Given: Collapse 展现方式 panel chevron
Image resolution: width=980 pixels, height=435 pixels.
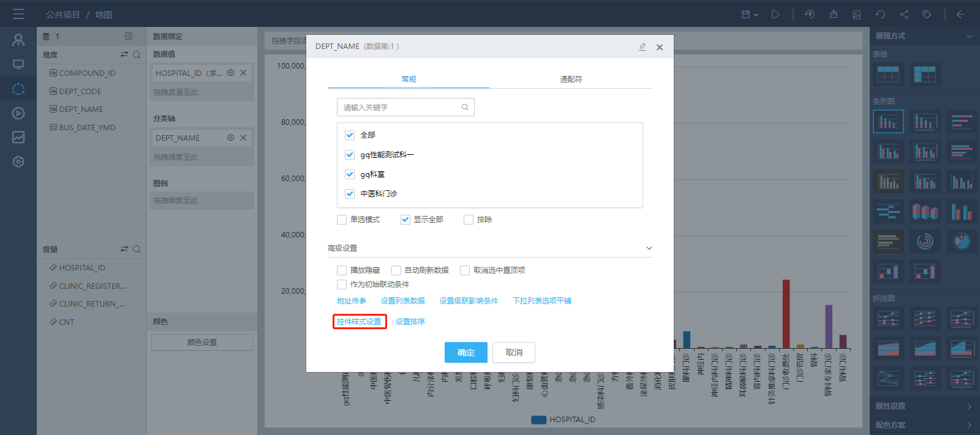Looking at the screenshot, I should pos(970,36).
